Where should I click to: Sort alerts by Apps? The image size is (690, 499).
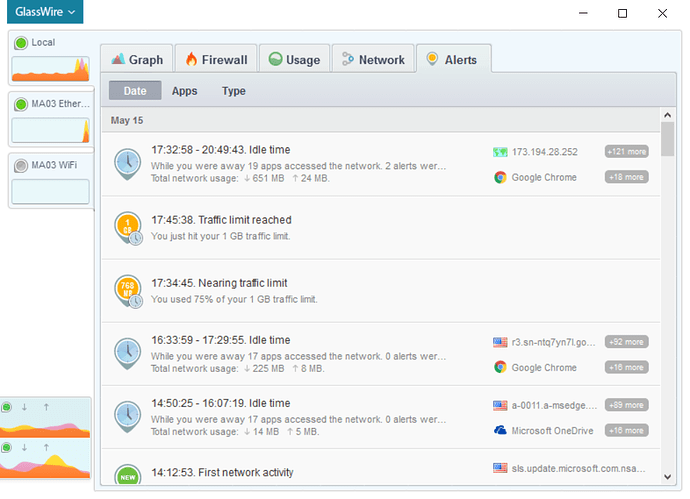point(184,91)
